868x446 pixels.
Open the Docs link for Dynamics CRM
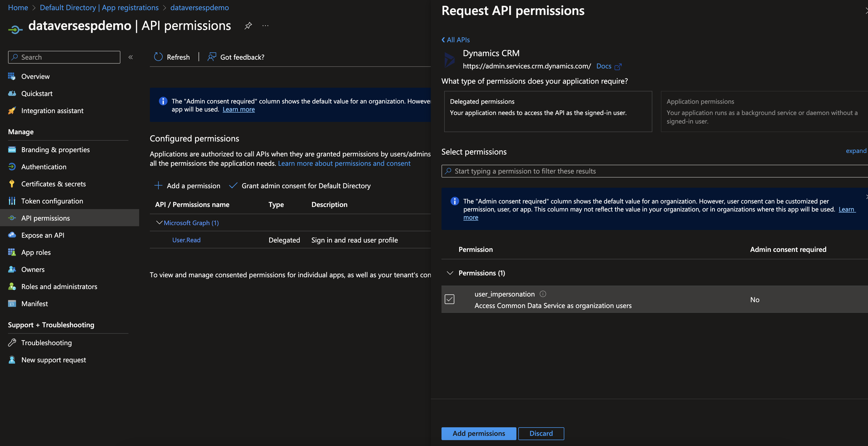click(x=604, y=66)
